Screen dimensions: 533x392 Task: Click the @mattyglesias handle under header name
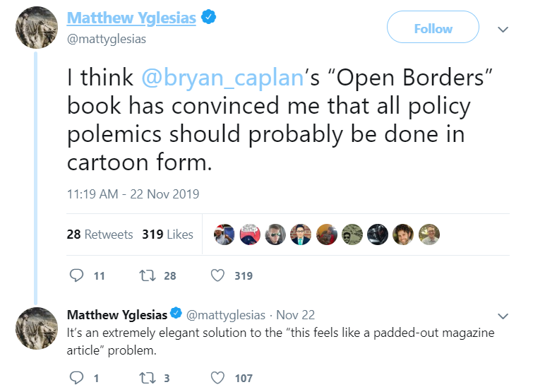[106, 39]
